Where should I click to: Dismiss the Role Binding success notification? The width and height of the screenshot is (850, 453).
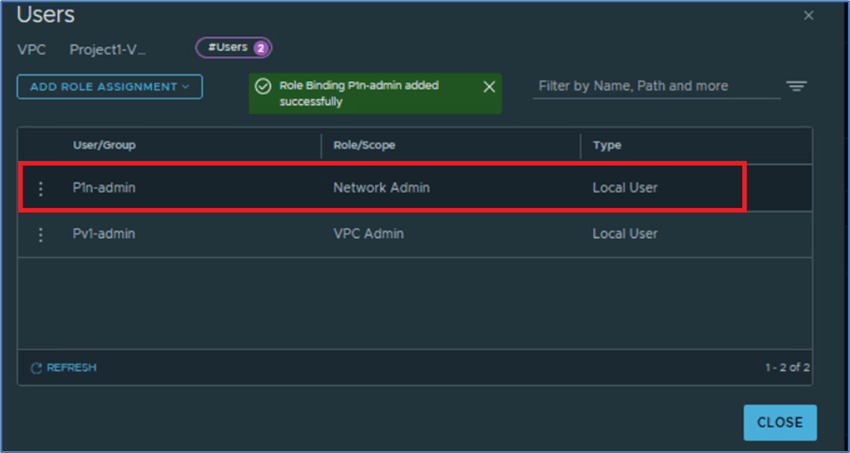489,87
